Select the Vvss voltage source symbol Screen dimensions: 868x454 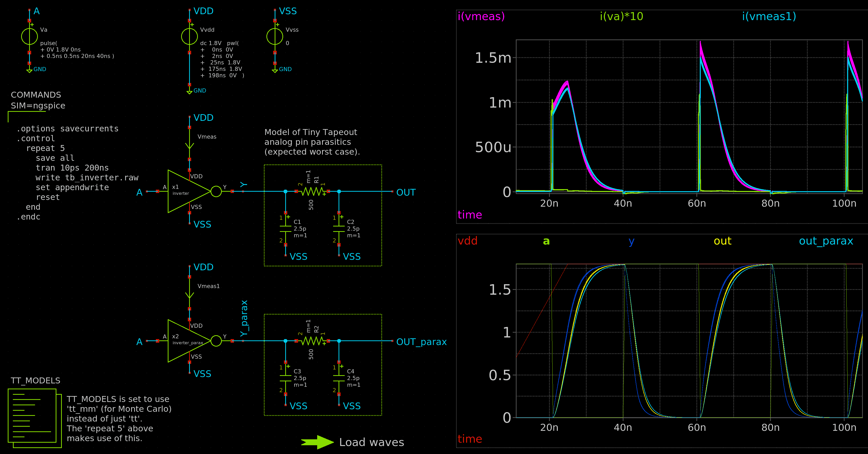click(x=275, y=36)
